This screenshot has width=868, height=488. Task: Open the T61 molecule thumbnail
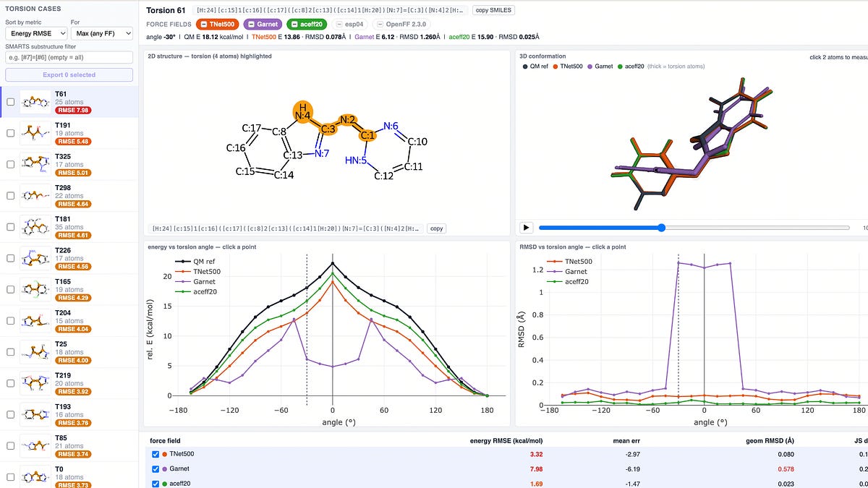click(x=35, y=102)
